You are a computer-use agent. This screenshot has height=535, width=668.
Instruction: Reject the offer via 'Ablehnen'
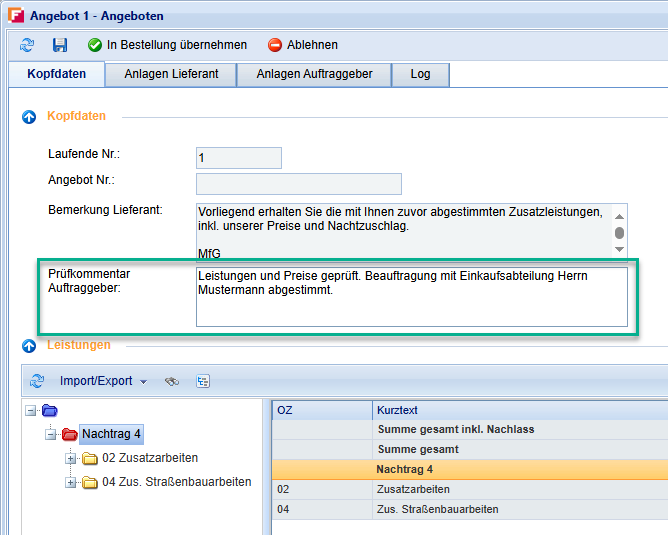[303, 45]
